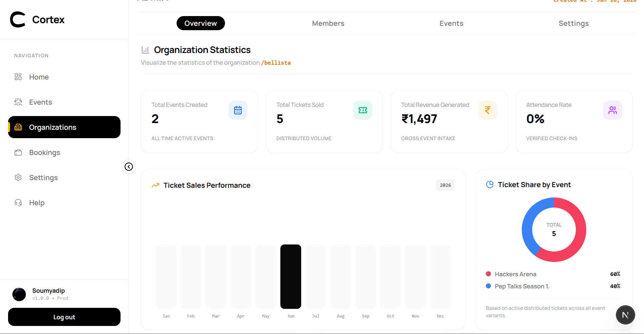
Task: Collapse the sidebar with the chevron button
Action: [x=129, y=167]
